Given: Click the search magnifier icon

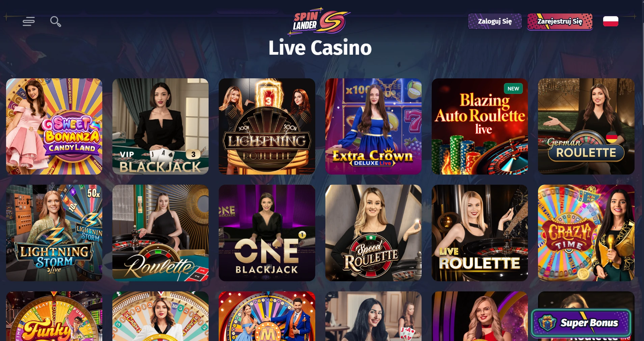Looking at the screenshot, I should (x=55, y=22).
